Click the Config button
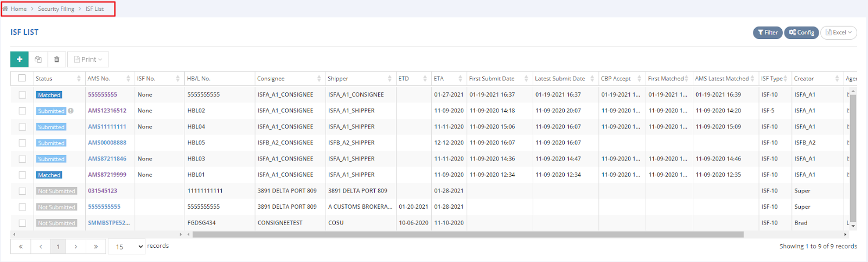Image resolution: width=868 pixels, height=262 pixels. 801,33
